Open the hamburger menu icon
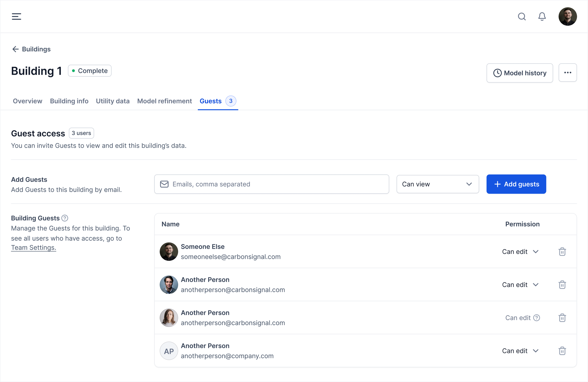This screenshot has width=588, height=382. [16, 16]
